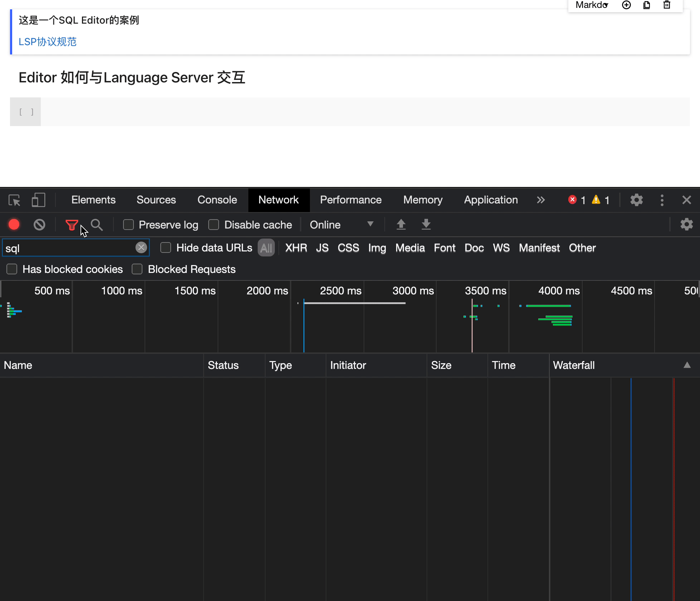
Task: Sort requests by Name column
Action: (x=102, y=365)
